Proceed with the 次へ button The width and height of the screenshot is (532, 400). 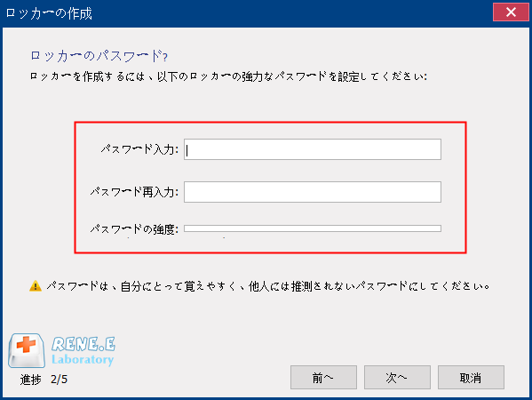(397, 377)
